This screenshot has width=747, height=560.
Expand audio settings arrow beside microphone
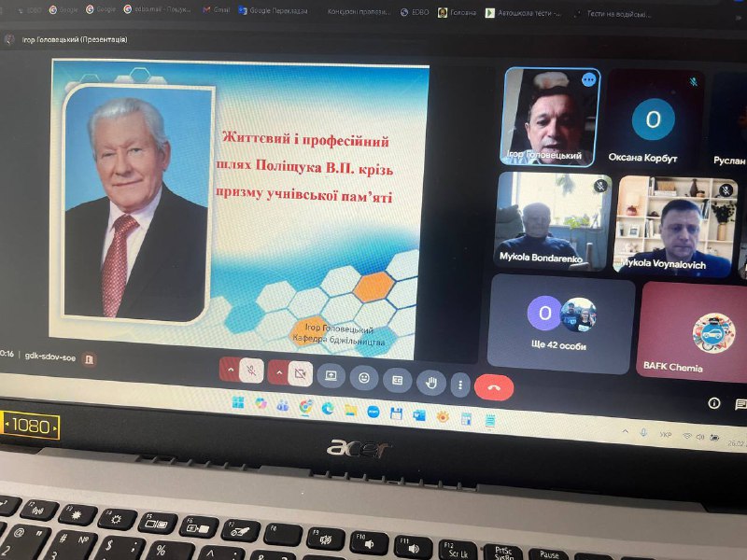(230, 371)
